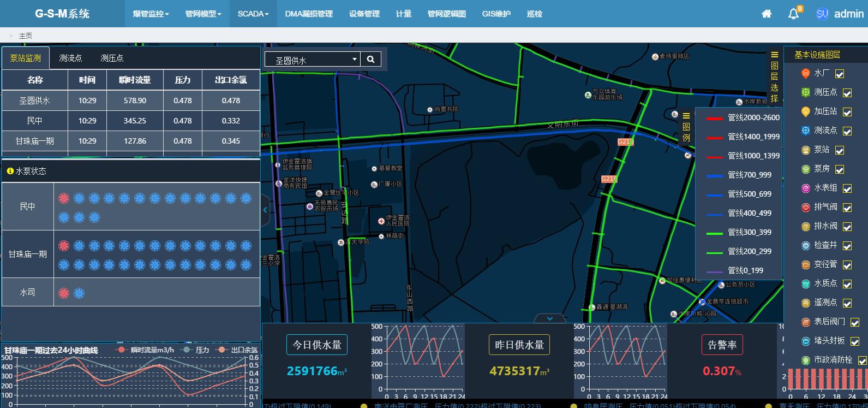Viewport: 868px width, 408px height.
Task: Click the search magnifier button on the map
Action: [x=370, y=60]
